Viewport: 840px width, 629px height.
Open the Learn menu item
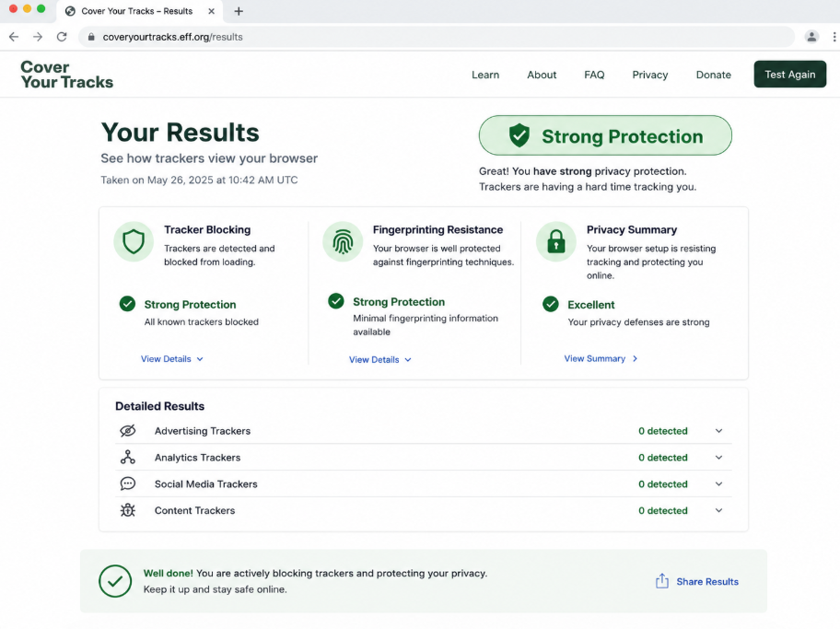click(485, 75)
